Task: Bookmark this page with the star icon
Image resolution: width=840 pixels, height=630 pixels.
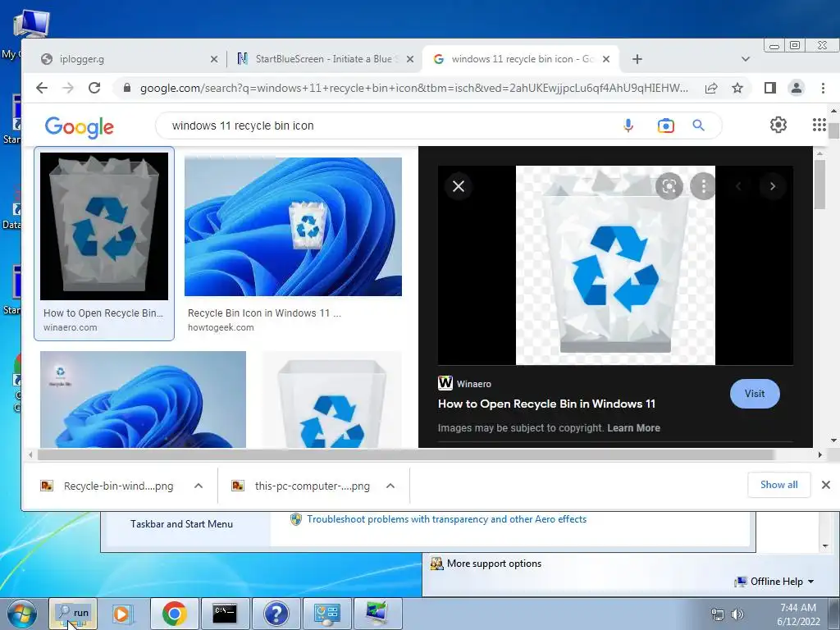Action: point(737,88)
